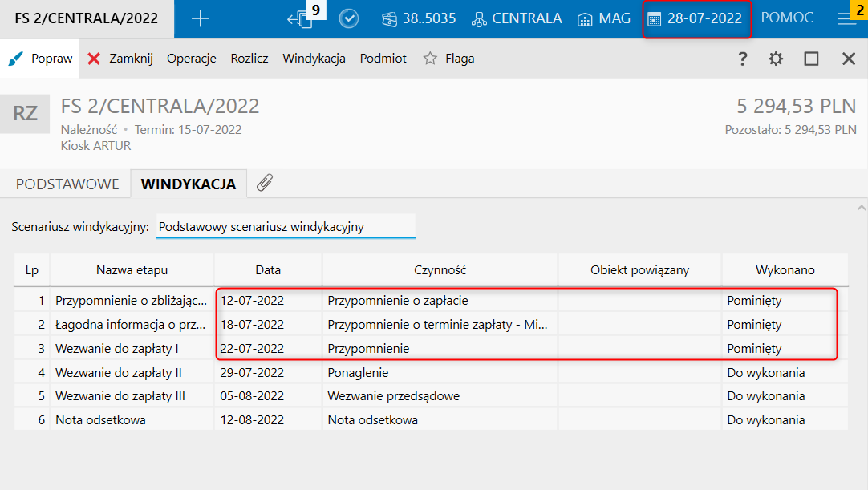The image size is (868, 490).
Task: Select the Wezwanie do zapłaty III row
Action: coord(431,396)
